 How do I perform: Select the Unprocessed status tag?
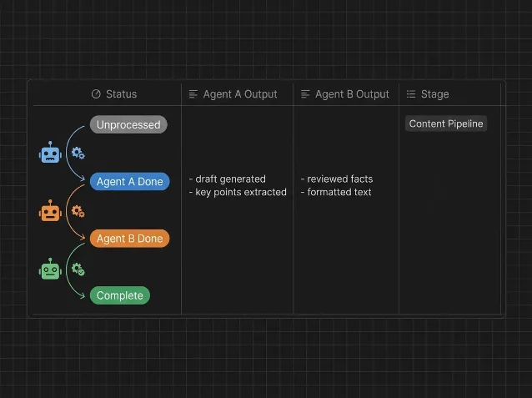tap(128, 124)
